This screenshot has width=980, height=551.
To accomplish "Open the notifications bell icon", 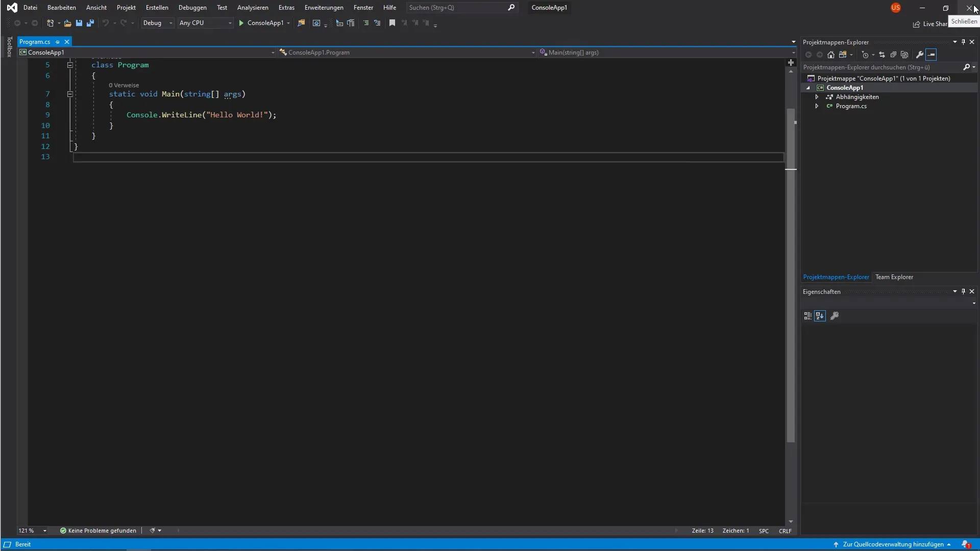I will (x=966, y=544).
